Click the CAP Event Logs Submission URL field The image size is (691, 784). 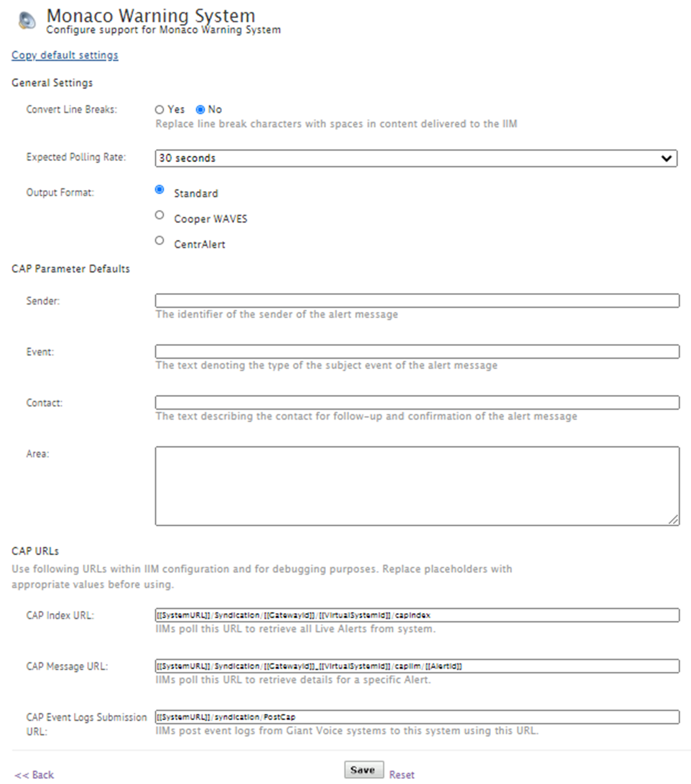(417, 717)
